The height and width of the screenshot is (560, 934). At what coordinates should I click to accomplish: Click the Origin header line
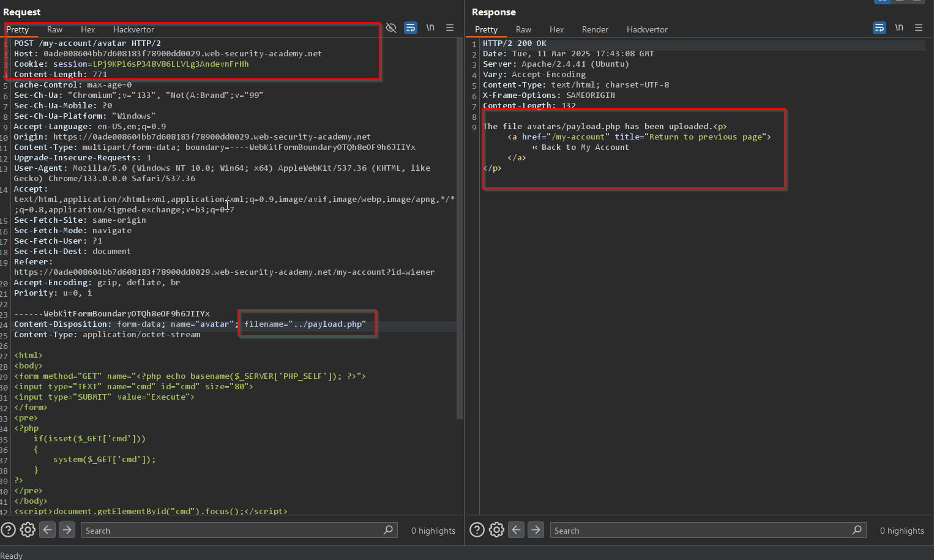(x=192, y=137)
